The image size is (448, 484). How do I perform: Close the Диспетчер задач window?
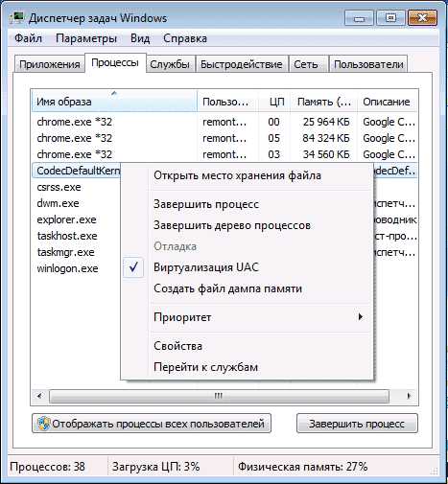[422, 18]
